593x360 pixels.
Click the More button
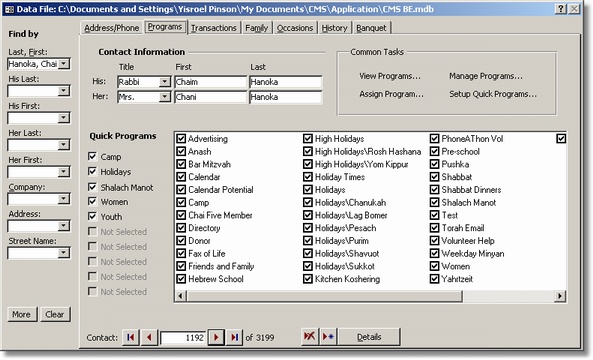(22, 314)
